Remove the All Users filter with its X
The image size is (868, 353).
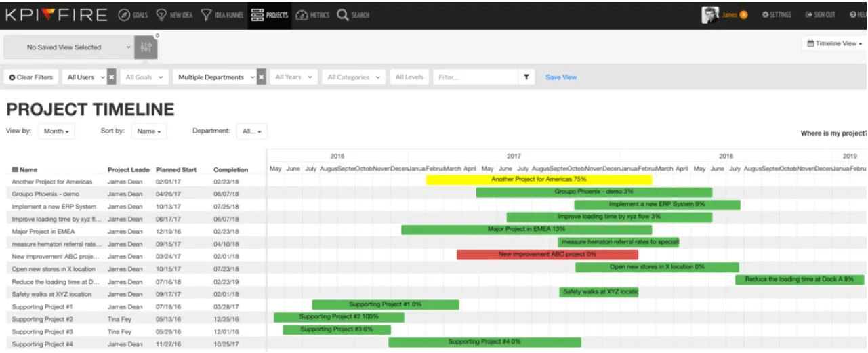point(112,77)
